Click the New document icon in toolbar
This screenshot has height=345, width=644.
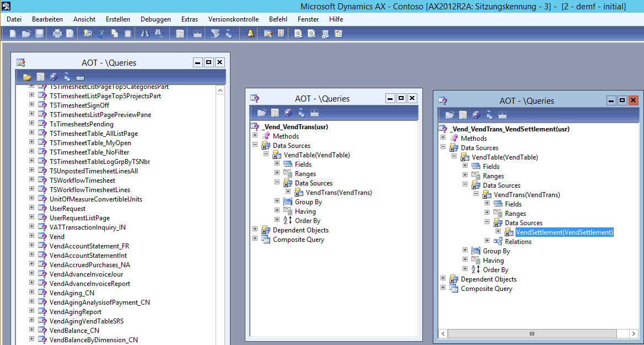pyautogui.click(x=13, y=34)
